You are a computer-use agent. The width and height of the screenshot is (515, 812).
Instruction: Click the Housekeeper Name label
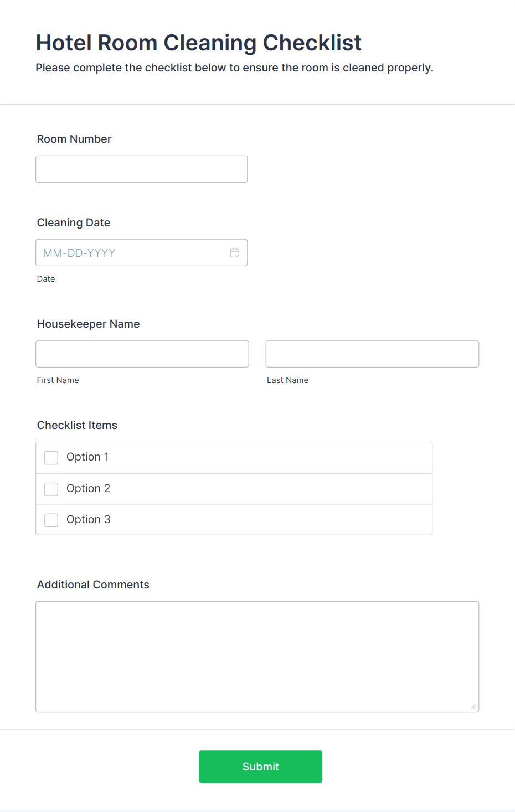tap(88, 324)
